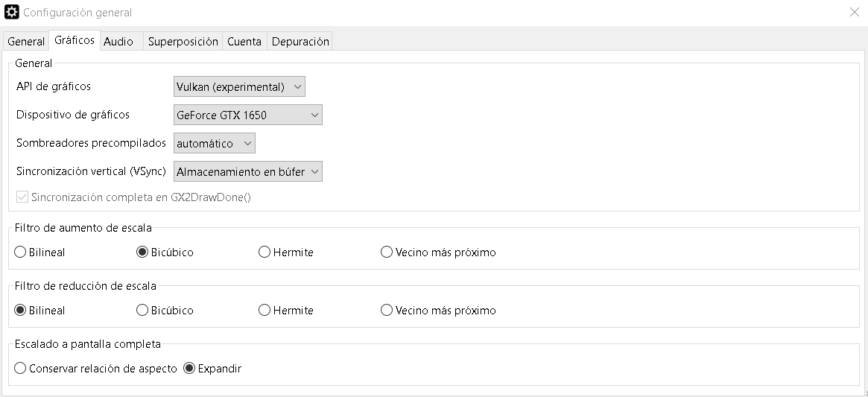Select Vecino más próximo for the upscale filter
The image size is (868, 397).
point(387,253)
